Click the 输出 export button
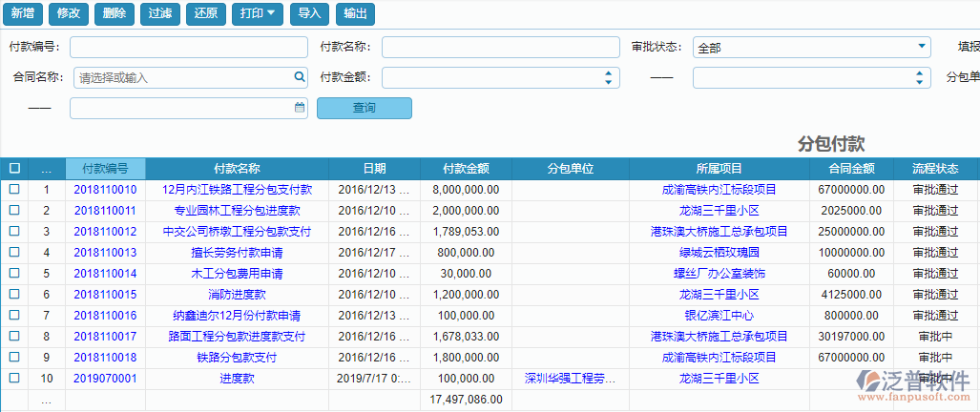This screenshot has width=980, height=412. pyautogui.click(x=355, y=14)
